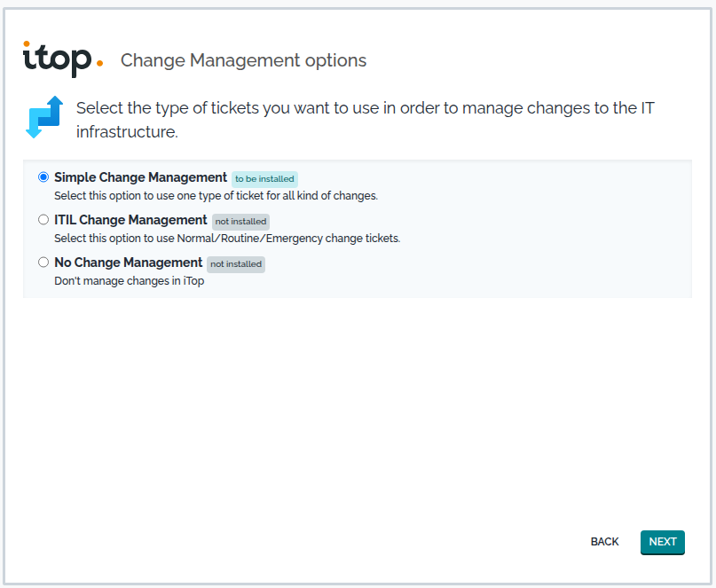Click the NEXT button
Viewport: 716px width, 588px height.
(662, 542)
